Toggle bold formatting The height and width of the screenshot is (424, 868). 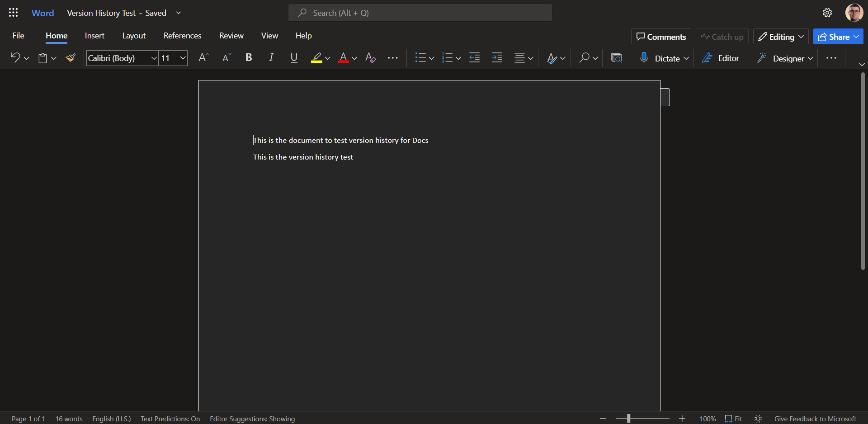coord(249,58)
